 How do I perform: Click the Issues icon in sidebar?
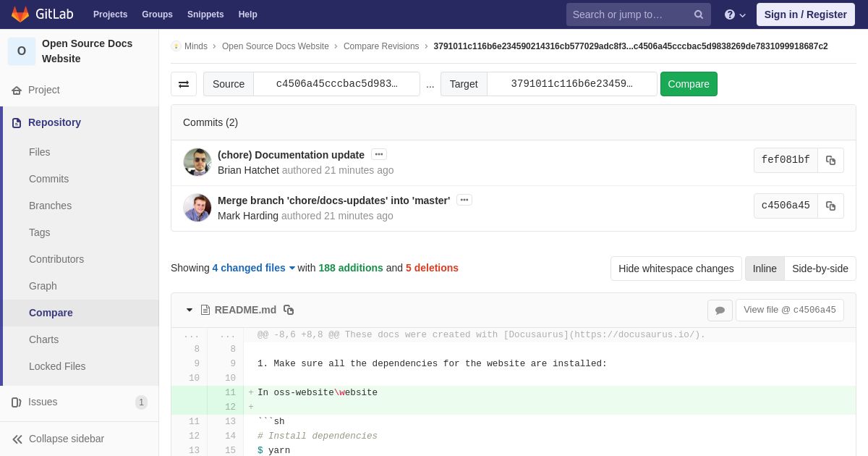coord(17,402)
